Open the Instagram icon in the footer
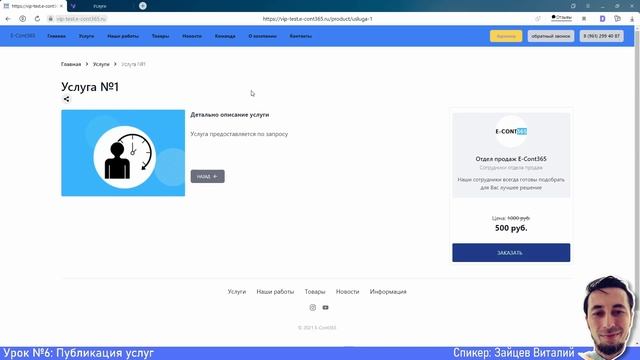The width and height of the screenshot is (640, 360). click(x=313, y=307)
